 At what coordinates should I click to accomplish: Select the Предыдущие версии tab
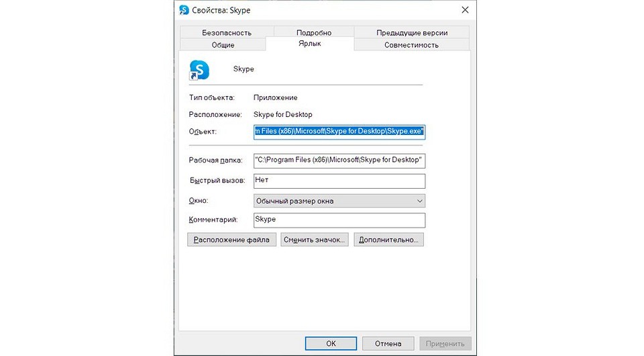[411, 32]
